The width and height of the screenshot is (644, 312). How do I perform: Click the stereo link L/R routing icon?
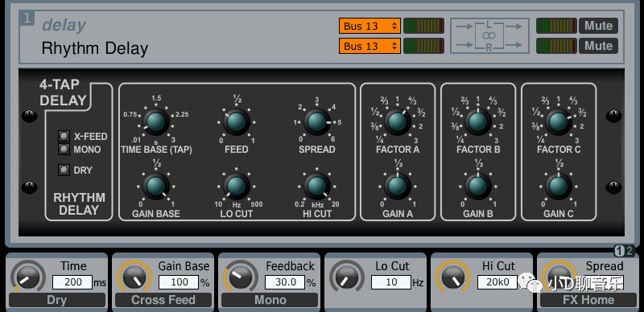(x=489, y=35)
